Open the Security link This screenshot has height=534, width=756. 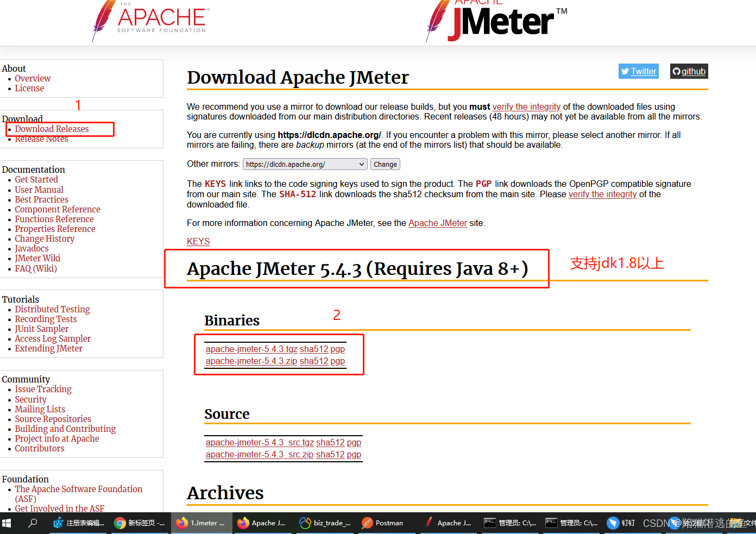pos(30,399)
